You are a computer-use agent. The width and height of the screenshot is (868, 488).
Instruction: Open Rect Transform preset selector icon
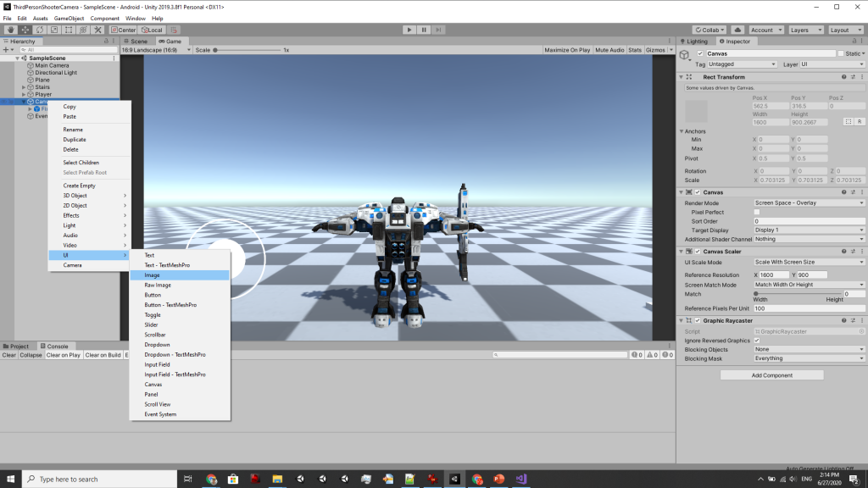(x=853, y=77)
